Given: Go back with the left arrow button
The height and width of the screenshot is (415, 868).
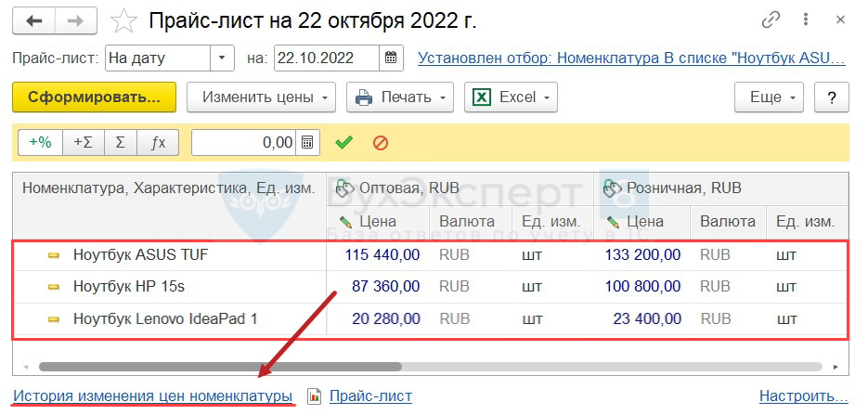Looking at the screenshot, I should [33, 21].
